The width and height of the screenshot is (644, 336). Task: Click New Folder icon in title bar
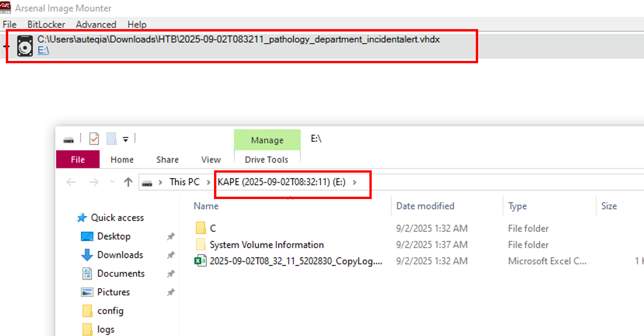(x=111, y=139)
